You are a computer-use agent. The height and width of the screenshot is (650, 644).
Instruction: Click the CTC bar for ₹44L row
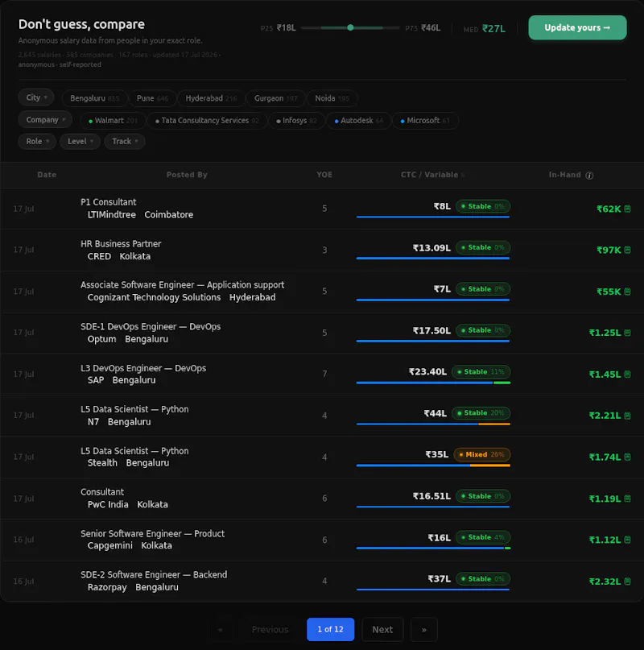click(x=433, y=424)
